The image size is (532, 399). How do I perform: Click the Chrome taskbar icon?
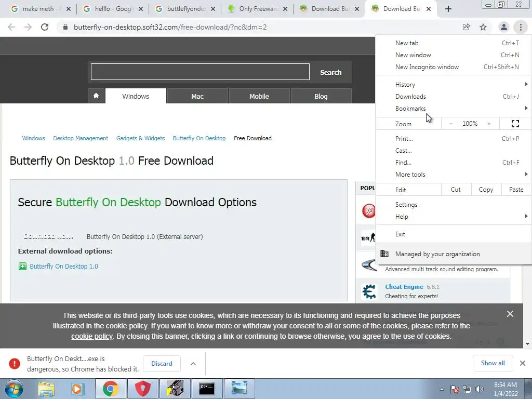point(110,389)
